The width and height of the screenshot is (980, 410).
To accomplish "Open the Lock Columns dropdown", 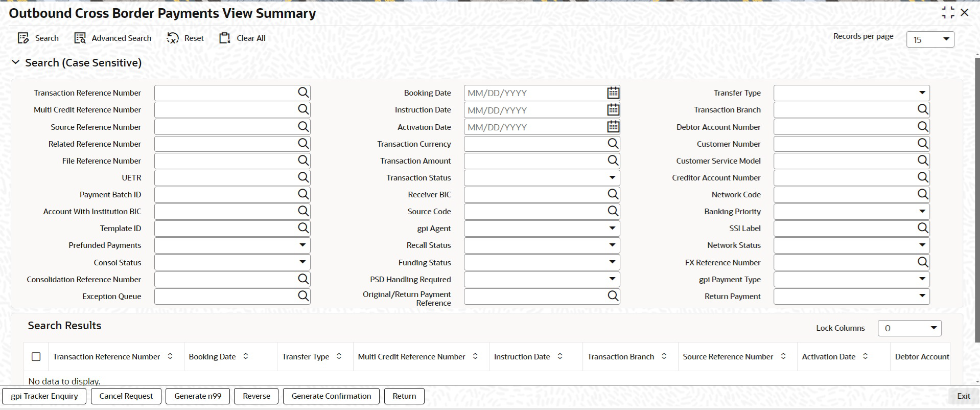I will [x=910, y=328].
